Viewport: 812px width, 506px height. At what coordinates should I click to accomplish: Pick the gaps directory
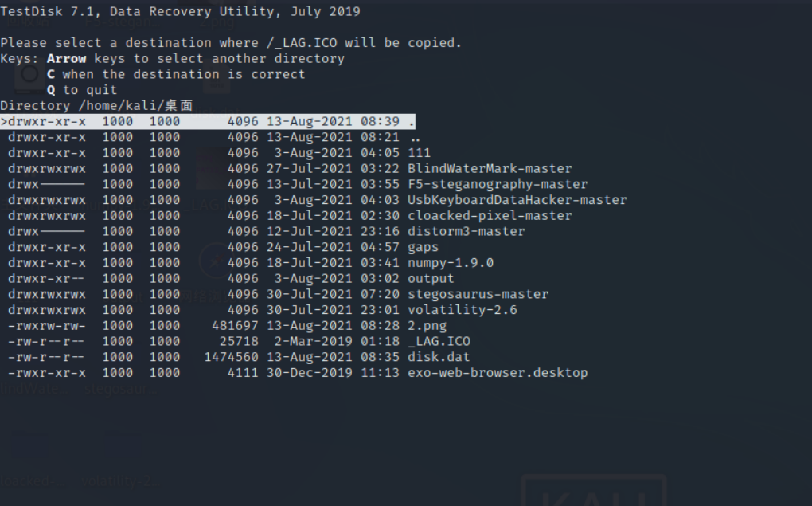click(x=423, y=247)
